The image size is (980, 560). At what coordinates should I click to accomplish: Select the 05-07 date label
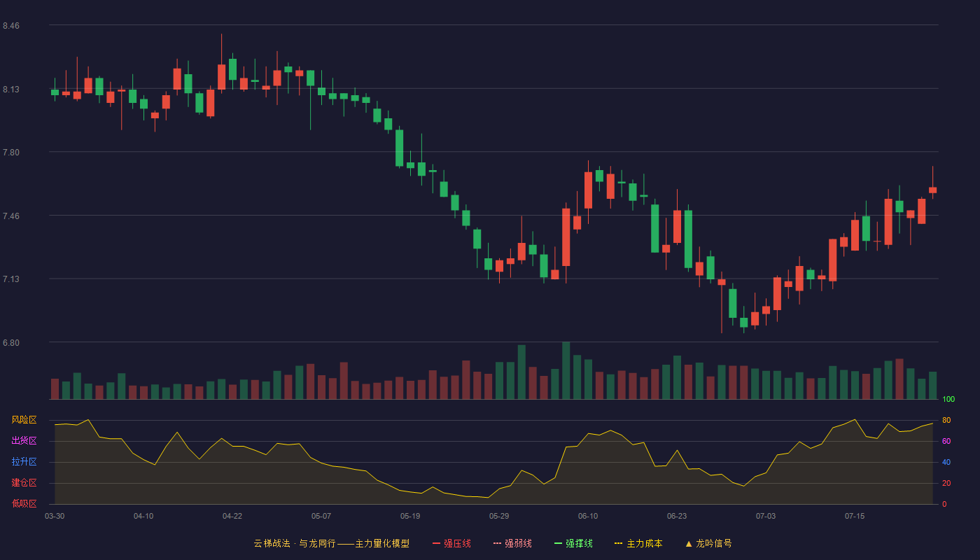coord(321,516)
